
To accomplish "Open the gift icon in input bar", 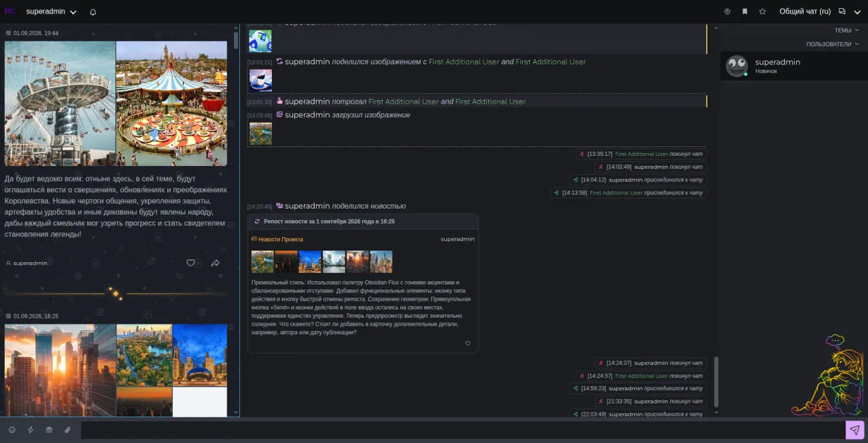I will click(49, 429).
